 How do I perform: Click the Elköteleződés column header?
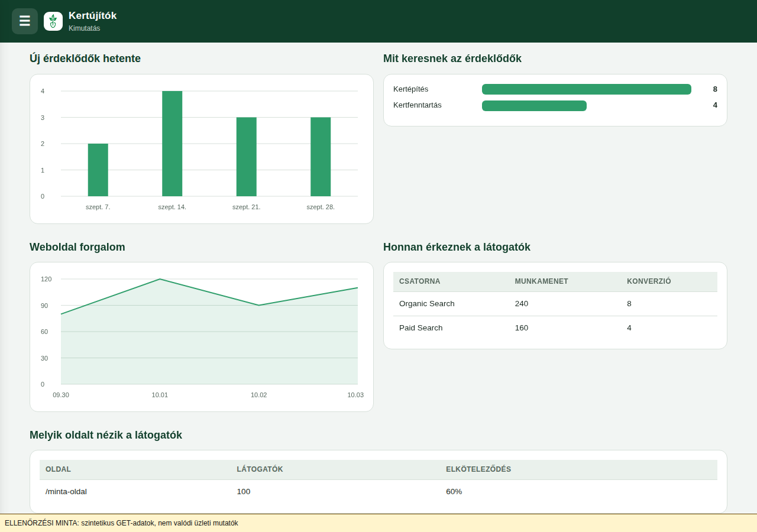(478, 469)
